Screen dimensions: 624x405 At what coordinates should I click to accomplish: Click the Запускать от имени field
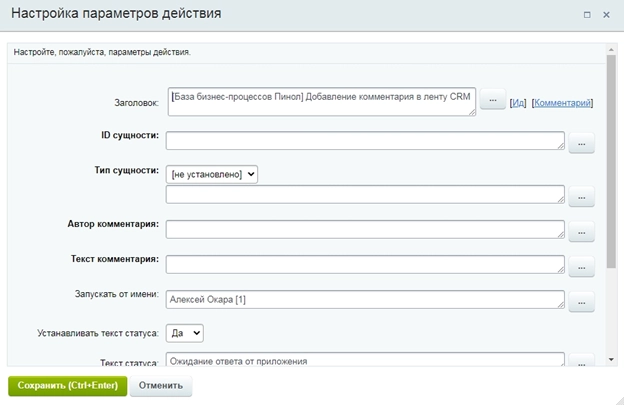coord(365,299)
